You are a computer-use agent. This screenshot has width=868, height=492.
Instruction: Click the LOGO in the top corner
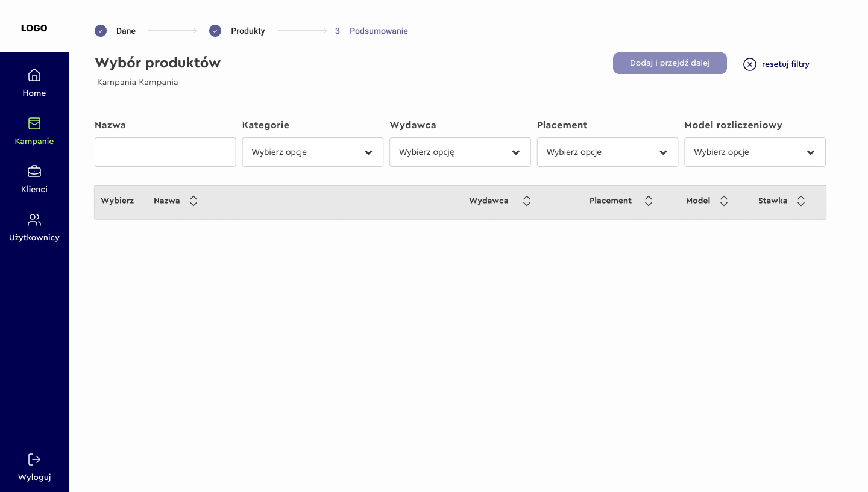coord(34,28)
